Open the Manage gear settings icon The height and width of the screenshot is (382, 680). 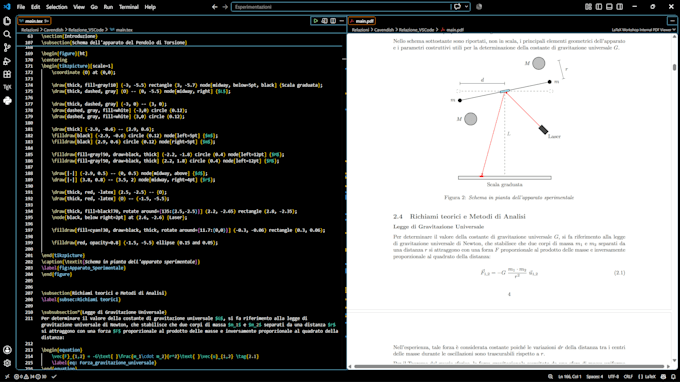click(x=7, y=363)
